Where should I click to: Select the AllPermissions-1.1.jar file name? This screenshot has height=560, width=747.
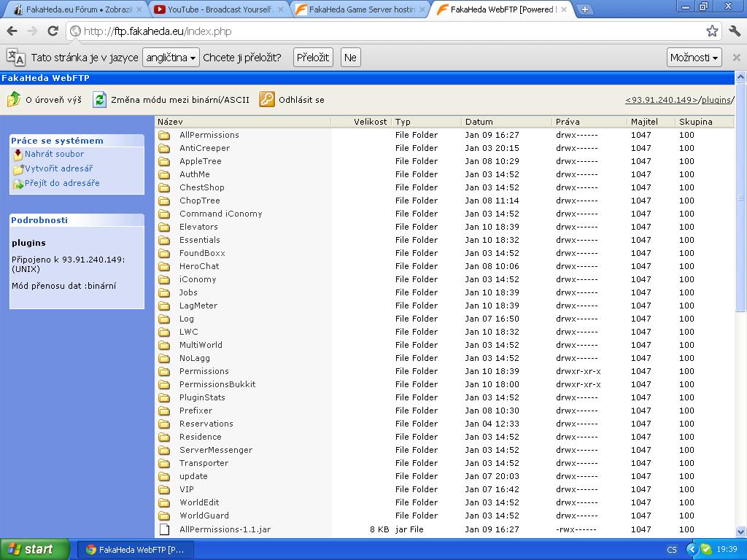225,529
